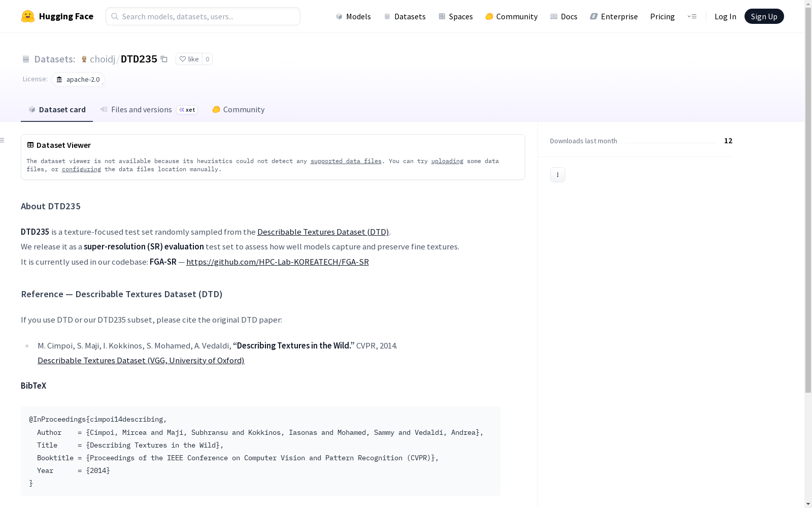Viewport: 812px width, 508px height.
Task: Open the Models page from navigation
Action: pyautogui.click(x=353, y=16)
